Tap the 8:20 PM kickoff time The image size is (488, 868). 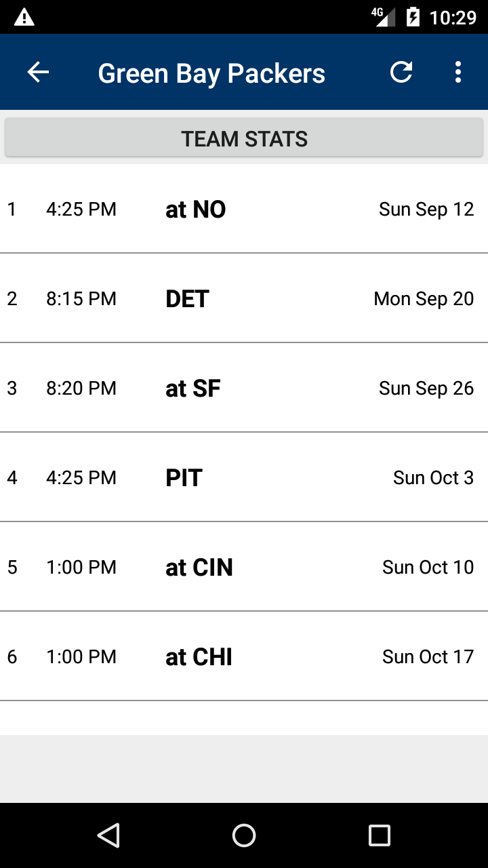[81, 388]
